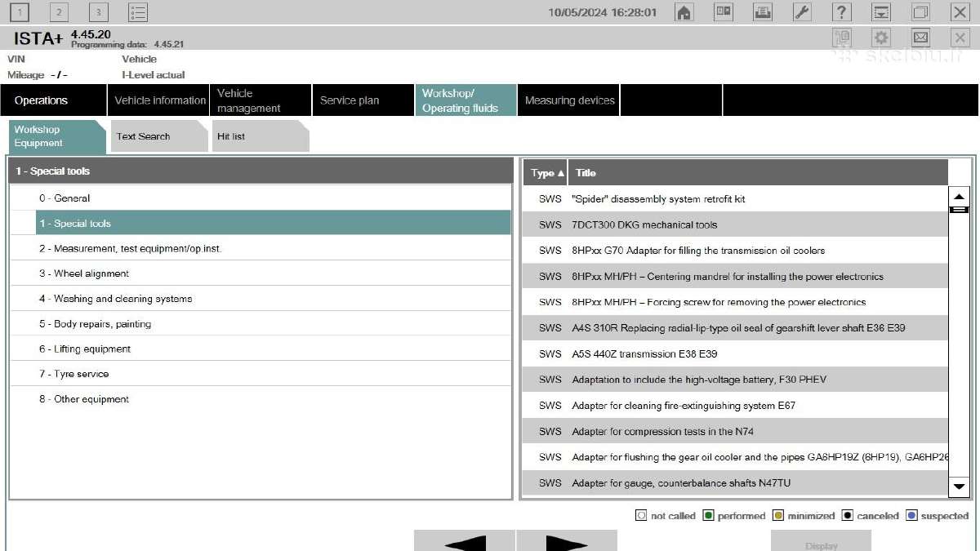Select category 7 - Tyre service

tap(261, 374)
